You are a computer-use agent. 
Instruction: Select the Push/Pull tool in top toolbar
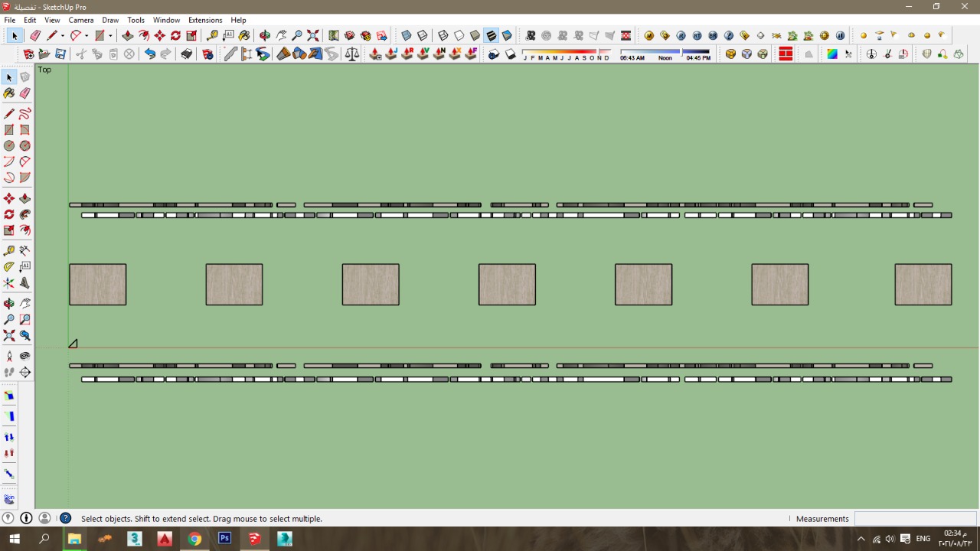[x=127, y=36]
